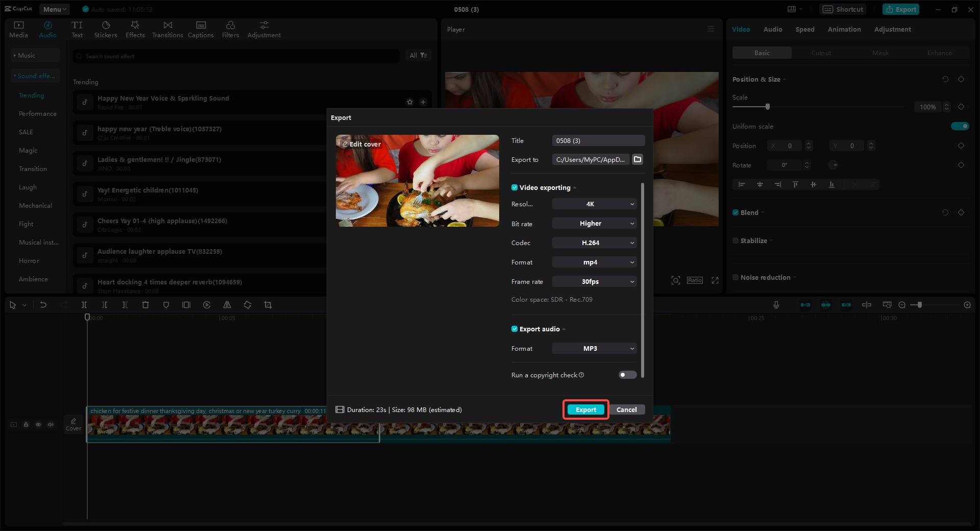Screen dimensions: 980x531
Task: Adjust the Scale slider in Position & Size
Action: [767, 107]
